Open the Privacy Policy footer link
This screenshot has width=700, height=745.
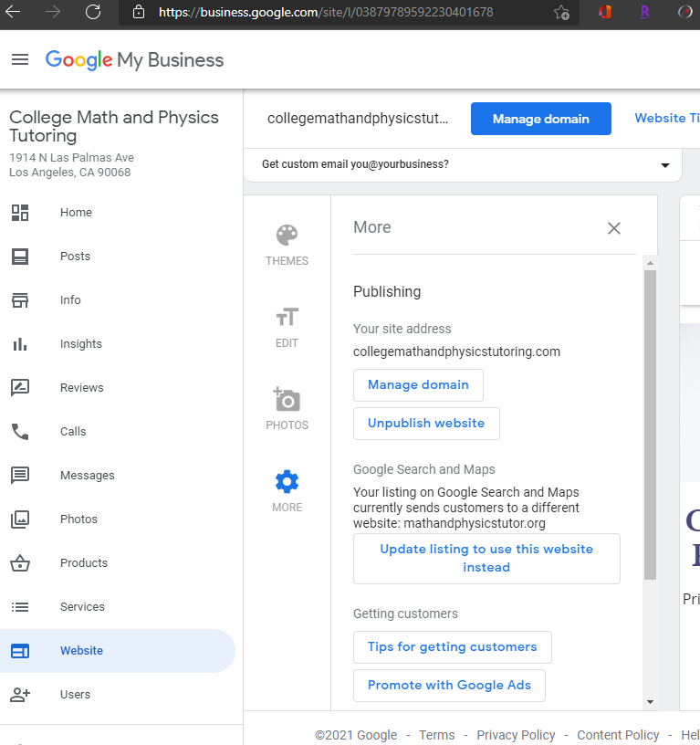(516, 735)
